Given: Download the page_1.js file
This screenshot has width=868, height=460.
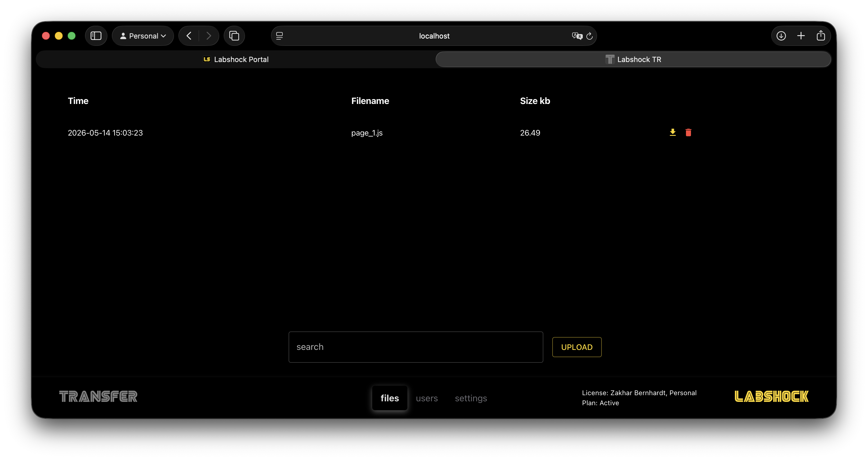Looking at the screenshot, I should (x=673, y=132).
